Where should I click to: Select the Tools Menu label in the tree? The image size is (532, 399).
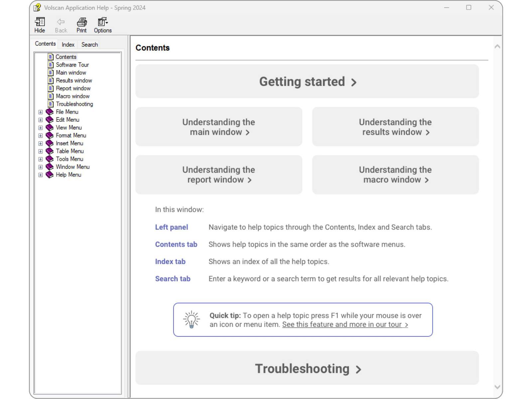[x=69, y=159]
